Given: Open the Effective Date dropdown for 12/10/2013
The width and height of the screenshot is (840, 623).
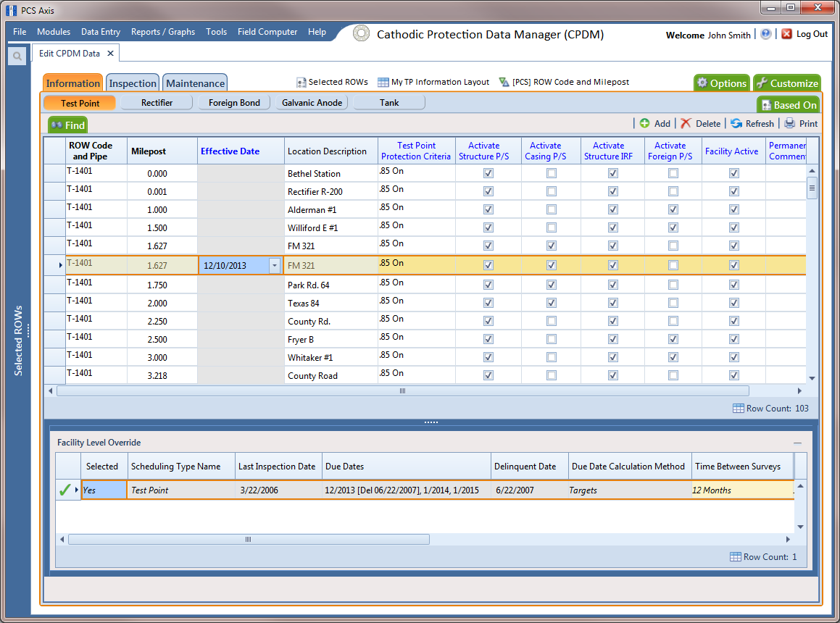Looking at the screenshot, I should [x=275, y=265].
